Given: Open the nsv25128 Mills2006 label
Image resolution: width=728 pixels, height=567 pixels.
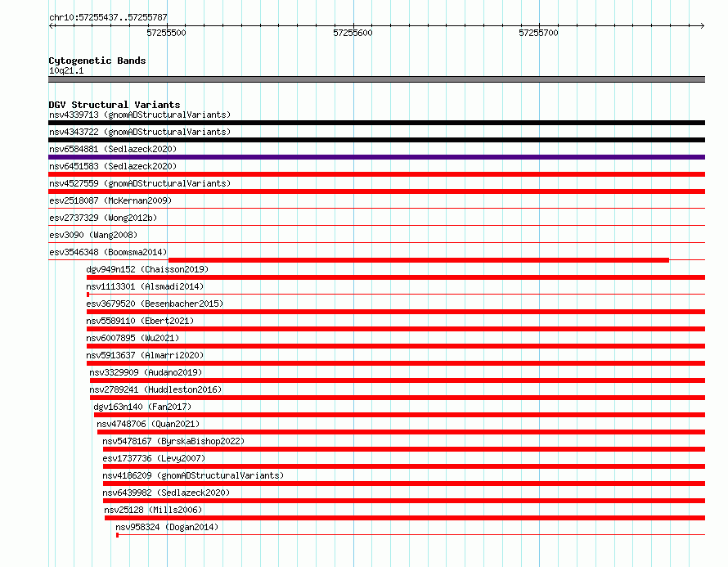Looking at the screenshot, I should coord(153,510).
